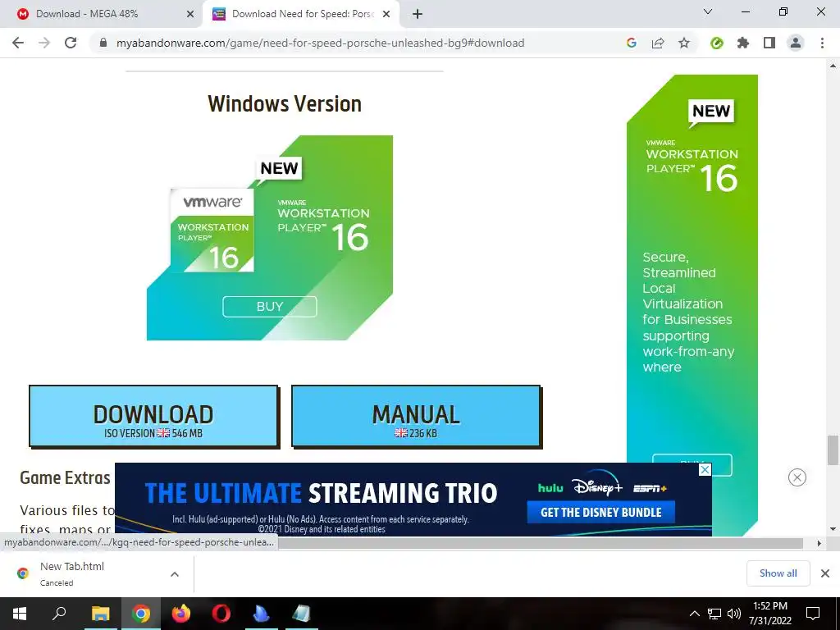Screen dimensions: 840x630
Task: Click the myabandonware address bar URL
Action: (321, 43)
